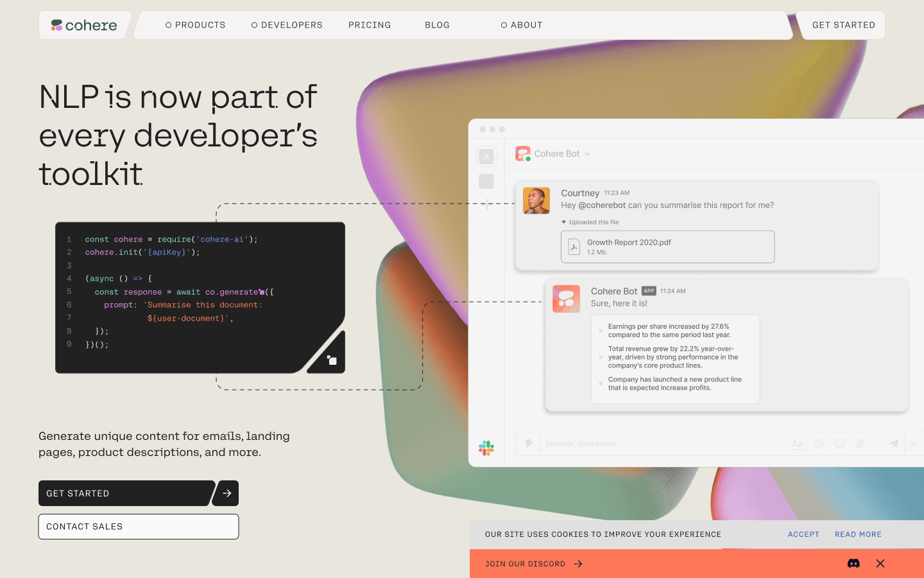Click the 'NLP is now part of' headline
The image size is (924, 578).
pos(178,97)
